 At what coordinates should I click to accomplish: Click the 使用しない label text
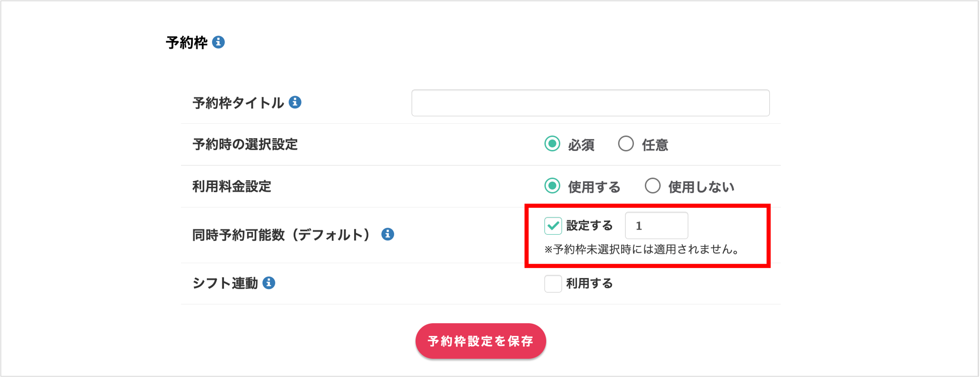[x=701, y=187]
